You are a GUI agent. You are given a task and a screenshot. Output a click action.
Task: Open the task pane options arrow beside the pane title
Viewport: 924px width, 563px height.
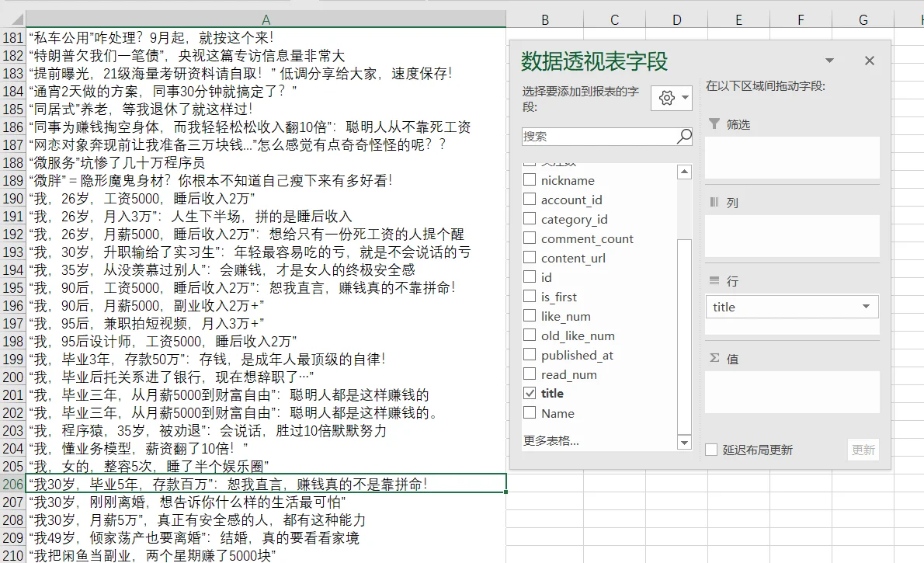(x=829, y=60)
